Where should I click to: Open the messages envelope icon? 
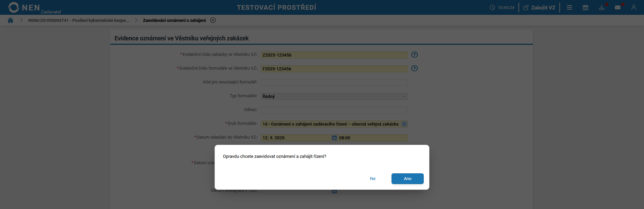617,7
